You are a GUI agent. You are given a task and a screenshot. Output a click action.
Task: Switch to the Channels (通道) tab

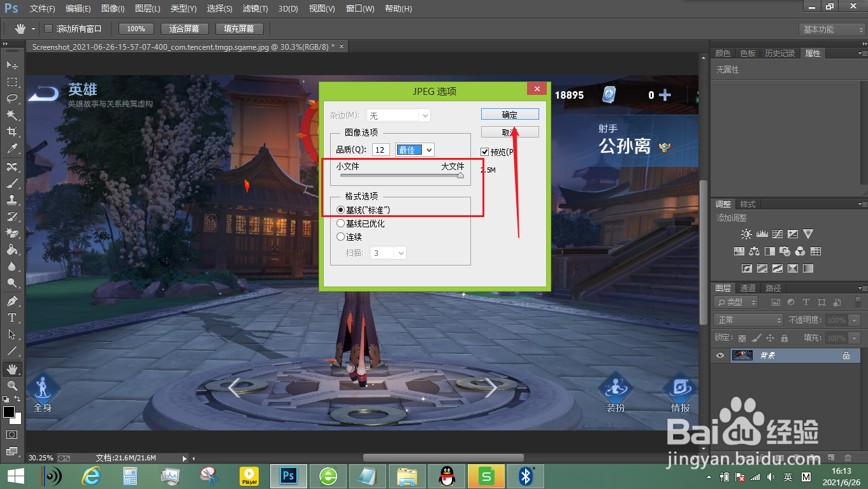748,288
